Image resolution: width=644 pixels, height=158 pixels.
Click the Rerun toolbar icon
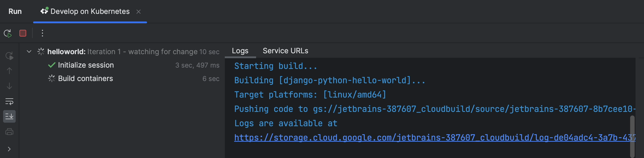coord(8,33)
